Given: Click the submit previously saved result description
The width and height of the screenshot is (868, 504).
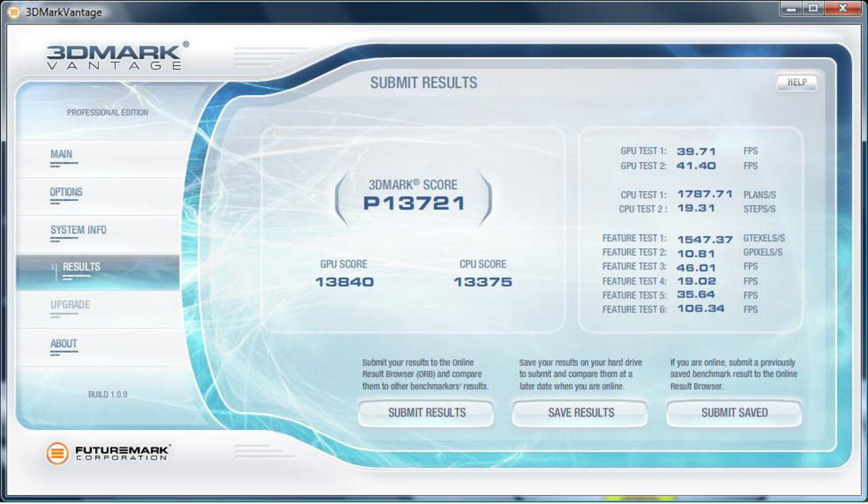Looking at the screenshot, I should [x=734, y=374].
